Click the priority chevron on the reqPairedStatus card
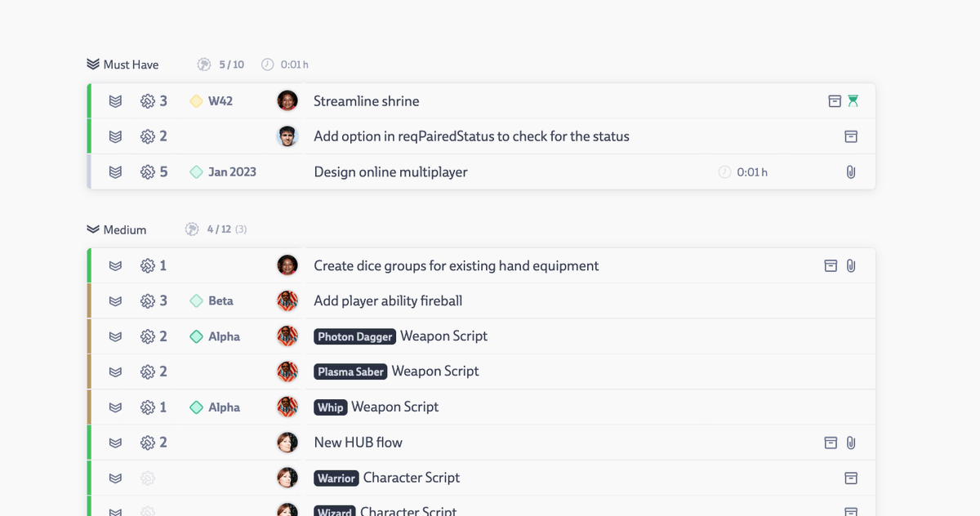This screenshot has height=516, width=980. click(115, 136)
